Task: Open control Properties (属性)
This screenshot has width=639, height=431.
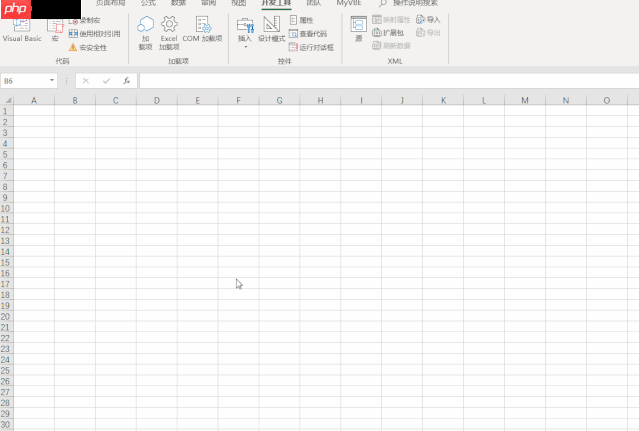Action: click(302, 20)
